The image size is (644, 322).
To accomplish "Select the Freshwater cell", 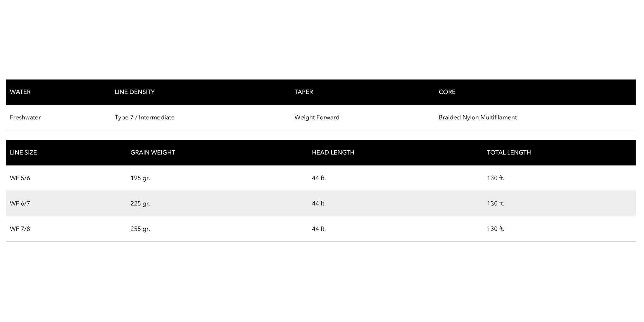I will coord(25,118).
